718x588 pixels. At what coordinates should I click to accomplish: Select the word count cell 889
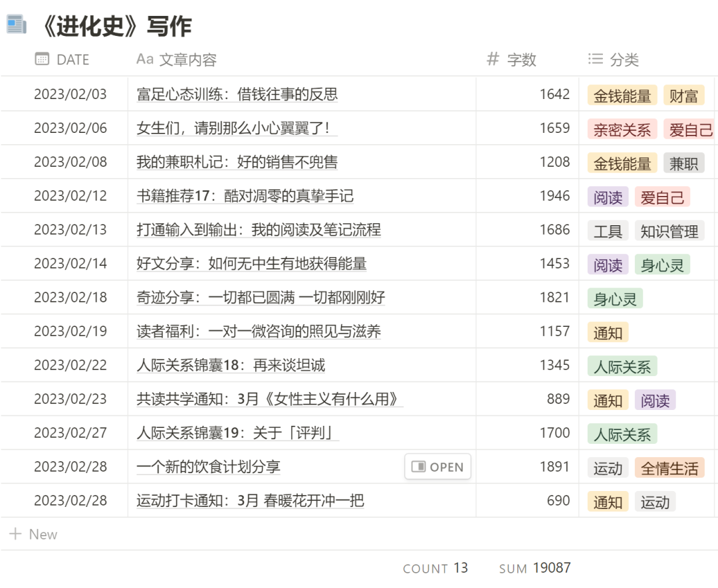pyautogui.click(x=558, y=399)
